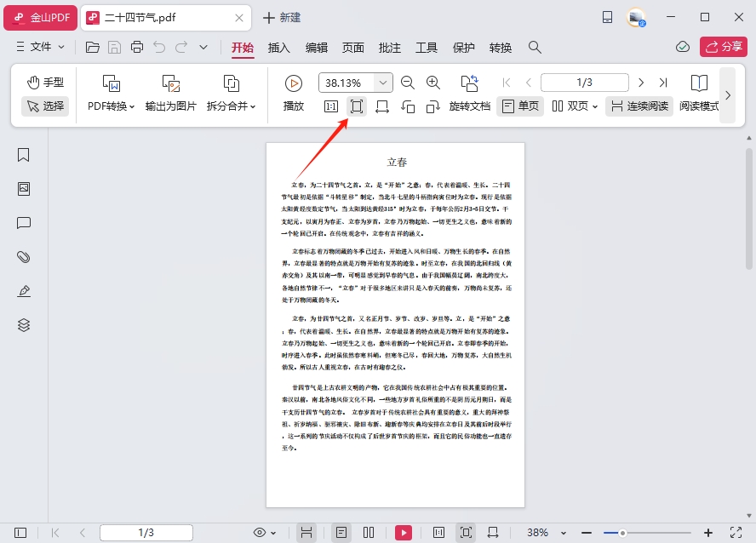Viewport: 756px width, 543px height.
Task: Open the thumbnails panel in left sidebar
Action: coord(24,189)
